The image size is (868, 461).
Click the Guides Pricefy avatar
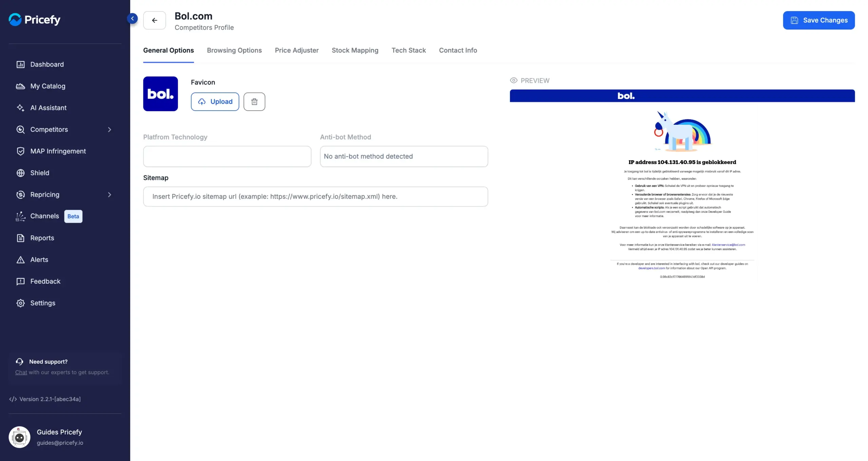pos(19,437)
